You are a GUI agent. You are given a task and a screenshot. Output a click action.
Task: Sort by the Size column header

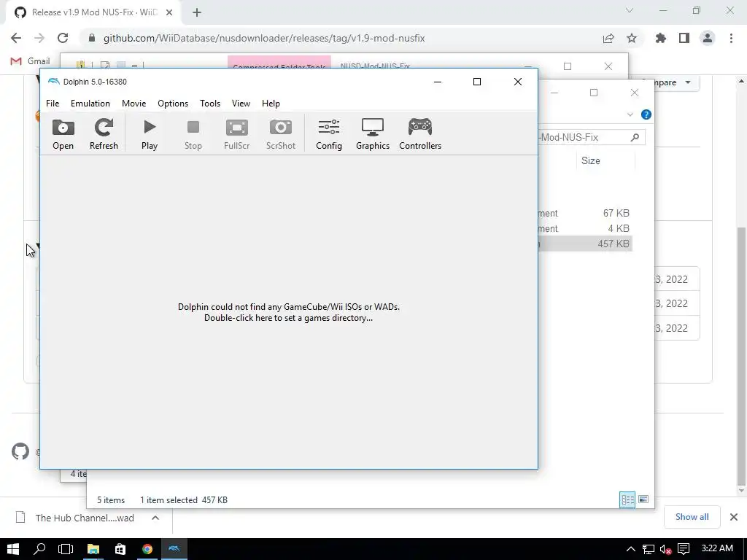(591, 160)
